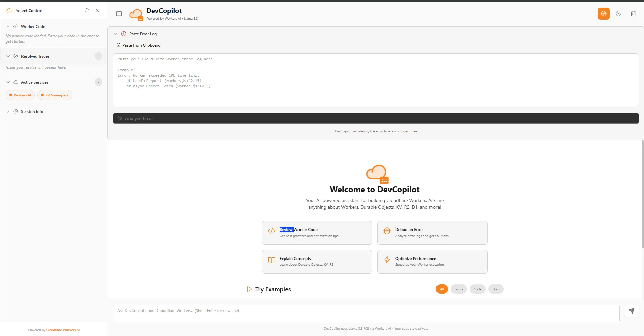The height and width of the screenshot is (336, 644).
Task: Open the Review Worker Code card
Action: pyautogui.click(x=317, y=233)
